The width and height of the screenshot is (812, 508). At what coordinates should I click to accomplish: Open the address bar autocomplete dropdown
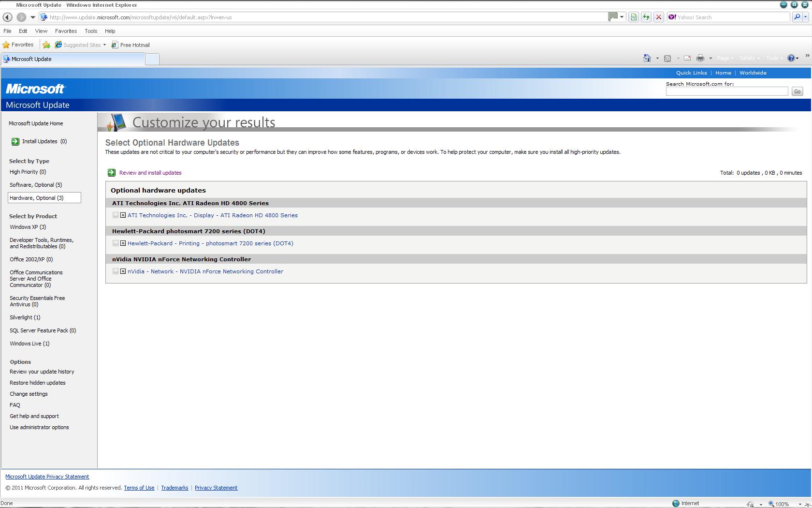point(622,17)
